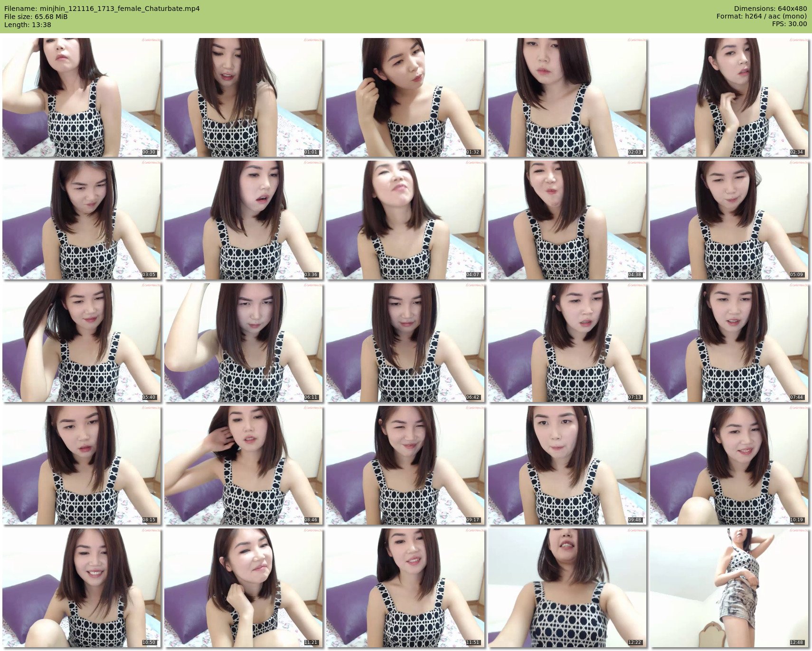Choose the 12:22 video frame
Viewport: 812px width, 651px height.
(567, 588)
